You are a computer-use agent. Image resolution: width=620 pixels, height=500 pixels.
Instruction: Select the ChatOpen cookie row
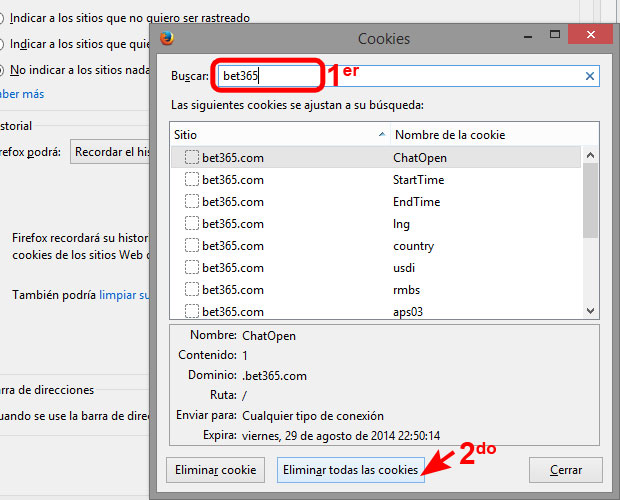pyautogui.click(x=376, y=157)
